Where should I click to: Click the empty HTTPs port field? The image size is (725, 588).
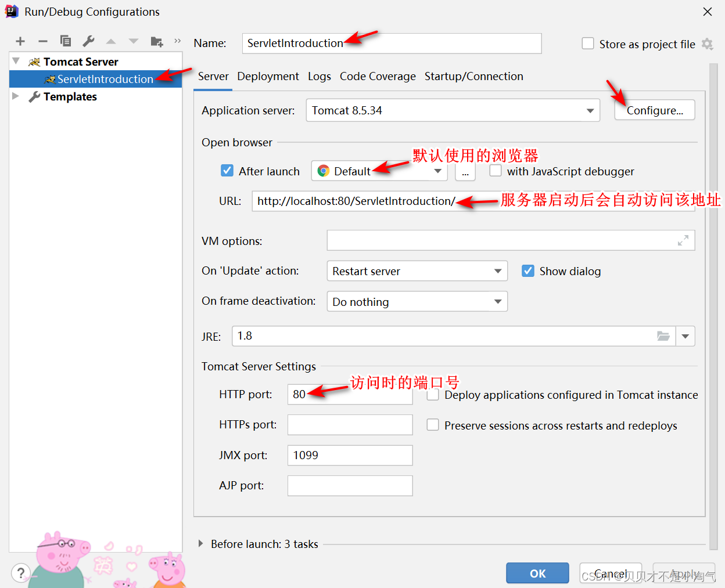coord(350,424)
